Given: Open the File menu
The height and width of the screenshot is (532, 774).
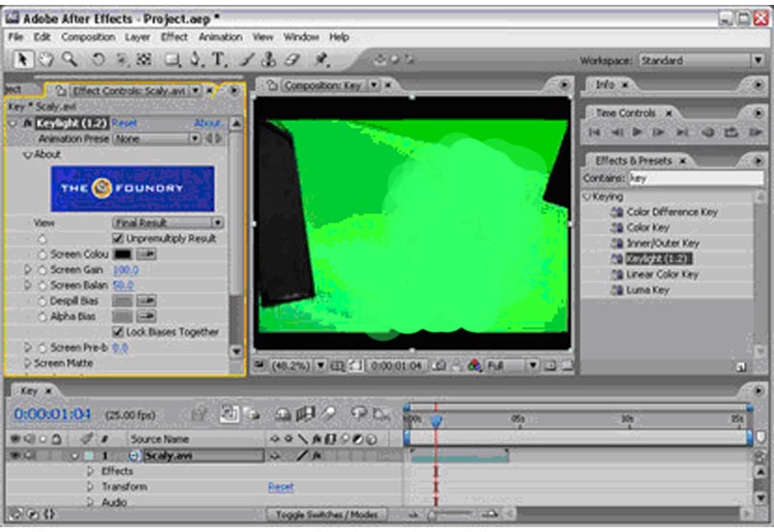Looking at the screenshot, I should coord(15,37).
